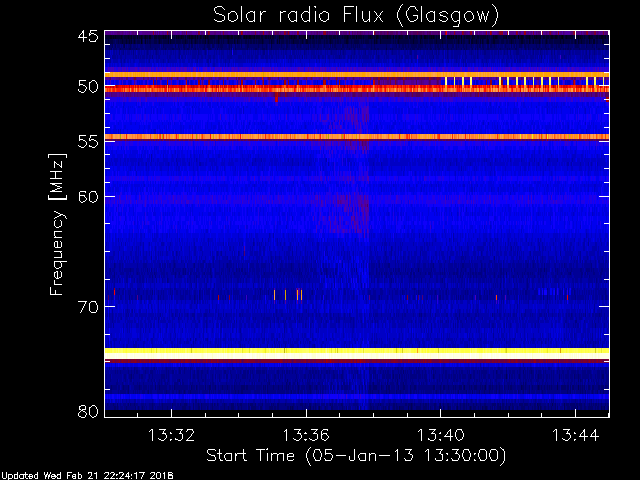
Task: Select the 'Frequency [MHz]' axis label
Action: coord(57,224)
